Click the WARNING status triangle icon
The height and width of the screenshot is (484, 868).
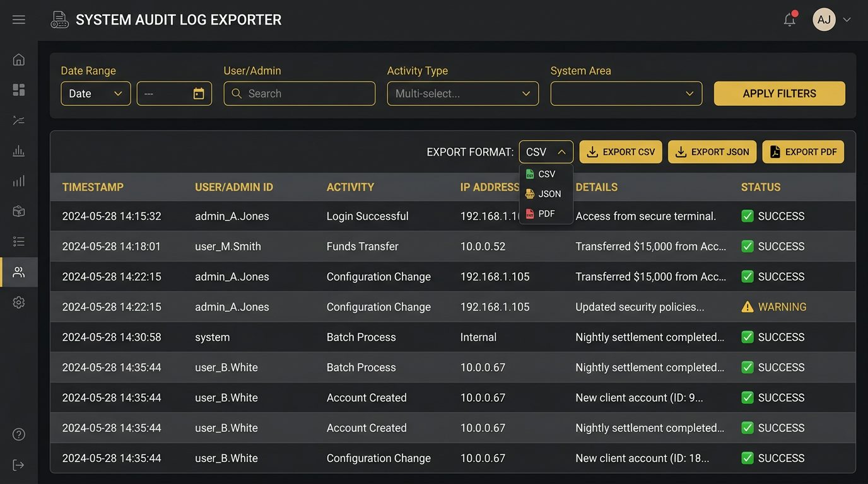[x=748, y=307]
